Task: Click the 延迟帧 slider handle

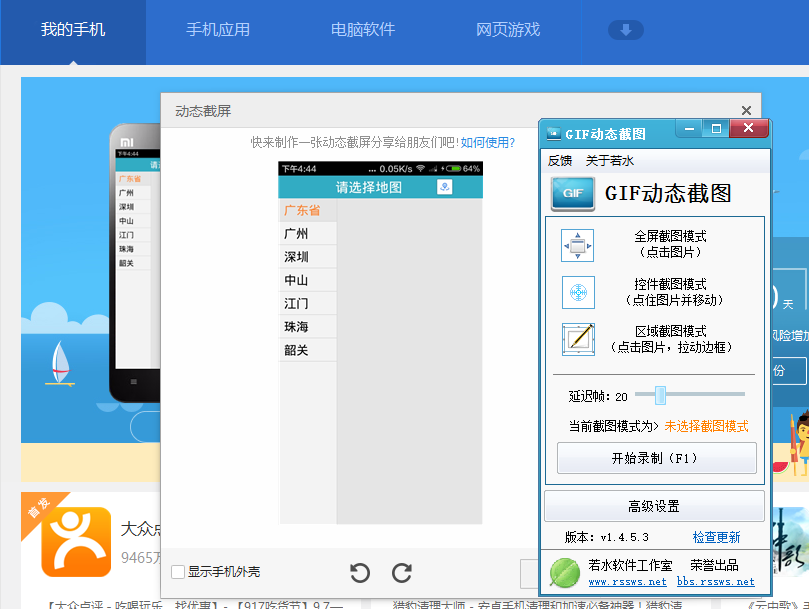Action: click(660, 395)
